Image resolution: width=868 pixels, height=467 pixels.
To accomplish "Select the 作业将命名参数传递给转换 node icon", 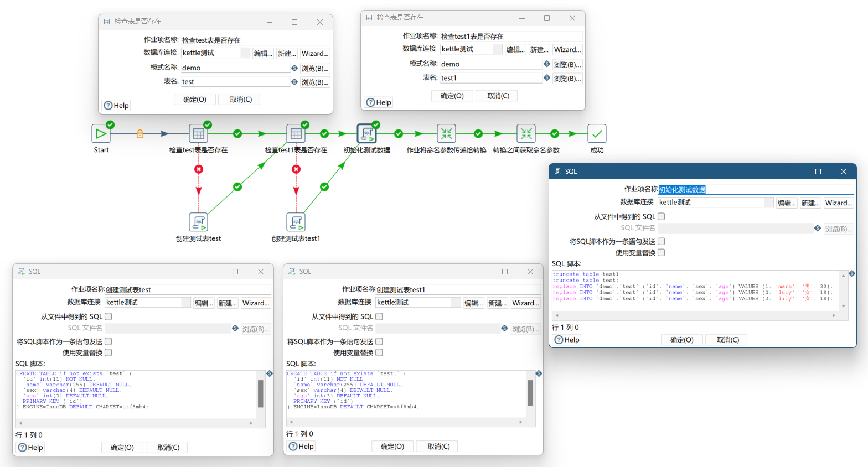I will [446, 134].
